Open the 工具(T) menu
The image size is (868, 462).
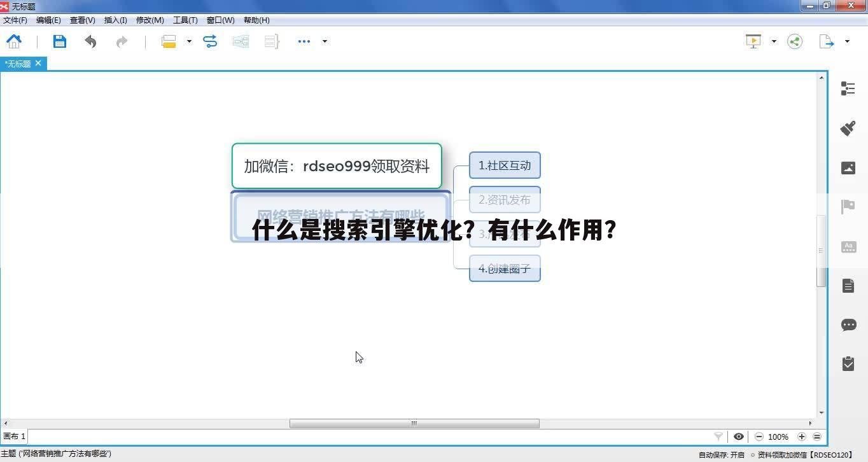pos(185,20)
